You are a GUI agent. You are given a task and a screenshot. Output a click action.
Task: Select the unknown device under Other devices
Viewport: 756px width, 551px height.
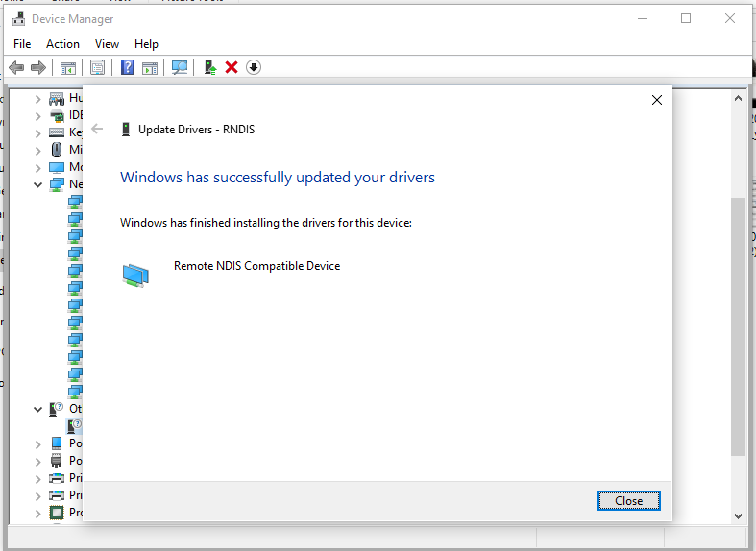pos(74,426)
